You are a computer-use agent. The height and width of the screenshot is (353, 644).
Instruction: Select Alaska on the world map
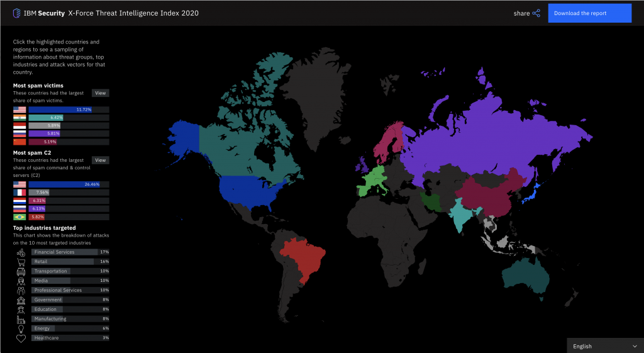point(185,138)
